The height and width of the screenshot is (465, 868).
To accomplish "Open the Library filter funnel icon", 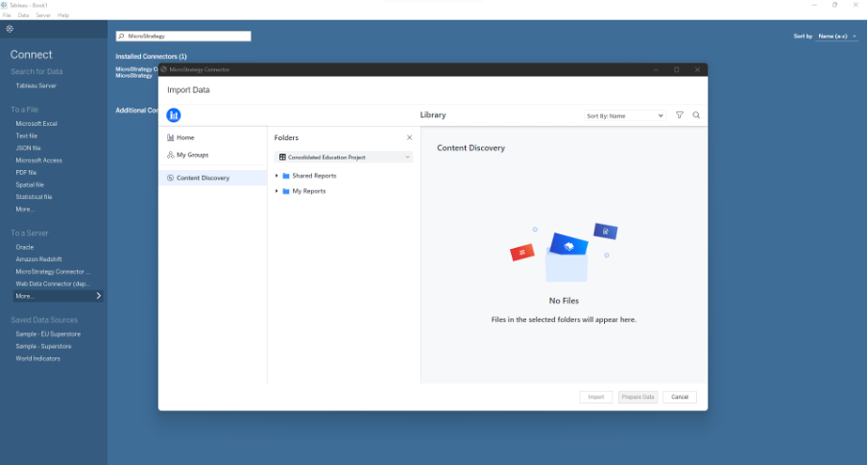I will pos(680,115).
